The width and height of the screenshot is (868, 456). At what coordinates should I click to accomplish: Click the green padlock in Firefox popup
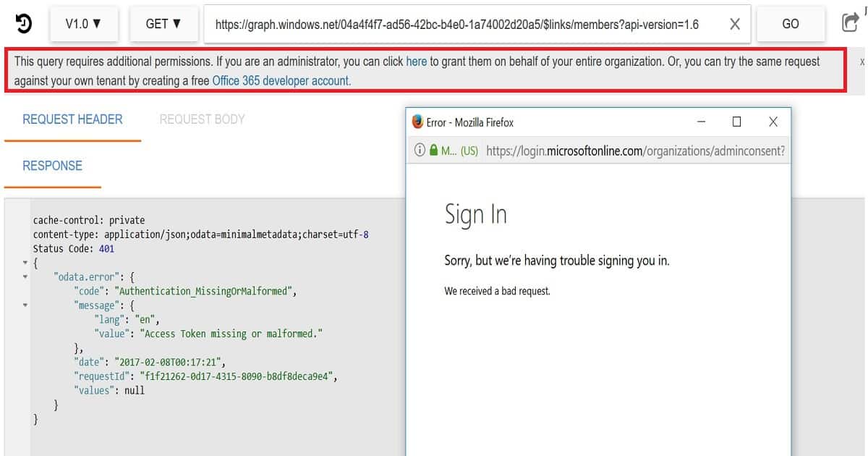(433, 151)
